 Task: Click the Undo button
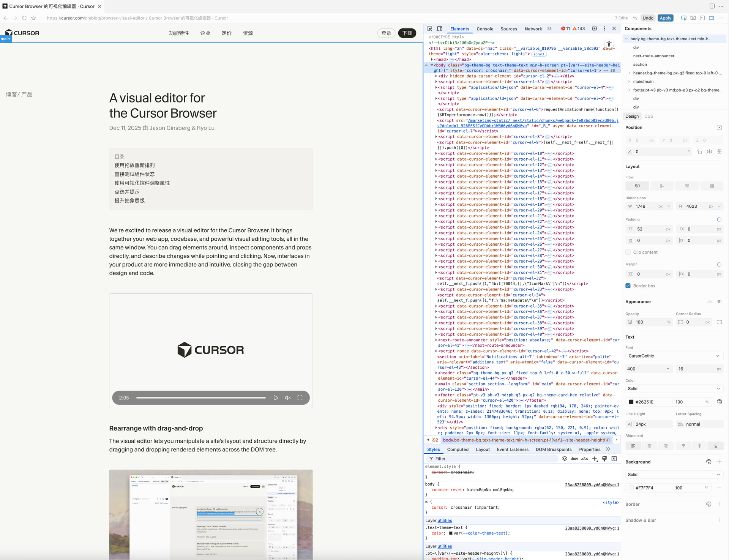648,18
